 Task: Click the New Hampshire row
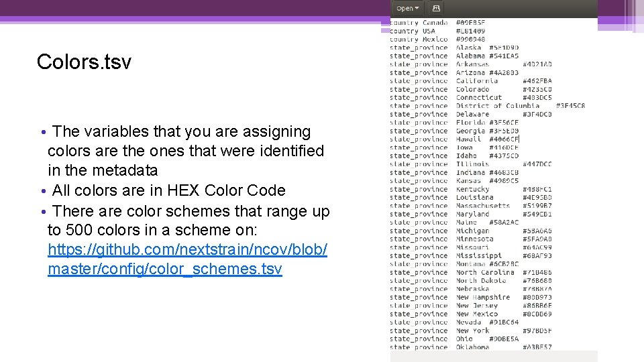pyautogui.click(x=471, y=297)
